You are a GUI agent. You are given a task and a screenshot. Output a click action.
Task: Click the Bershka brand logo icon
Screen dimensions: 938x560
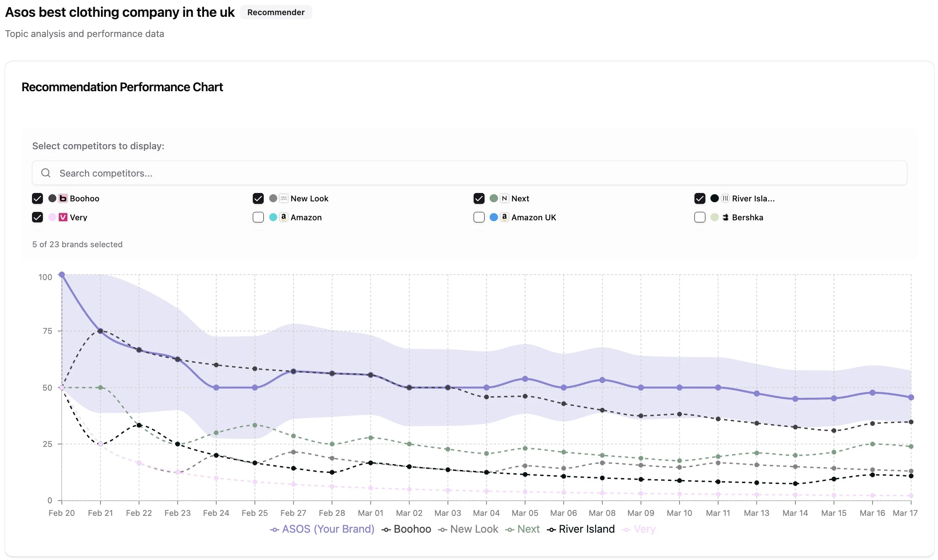point(725,217)
